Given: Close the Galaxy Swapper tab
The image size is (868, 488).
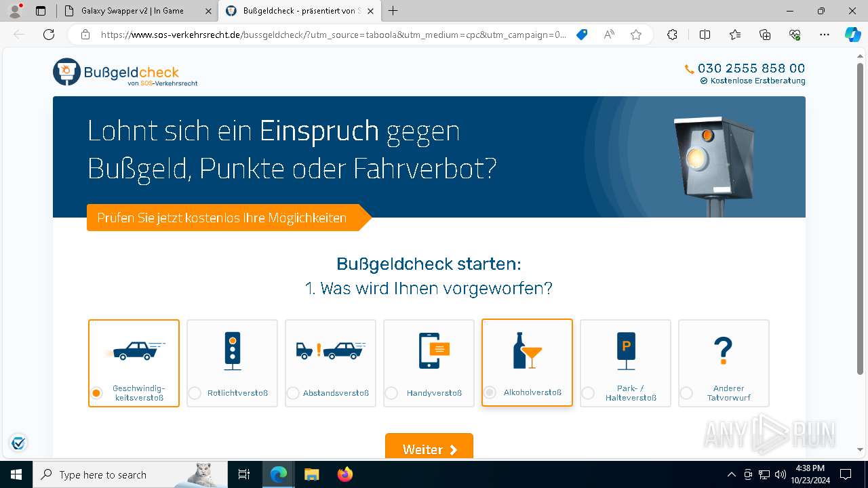Looking at the screenshot, I should pos(208,11).
